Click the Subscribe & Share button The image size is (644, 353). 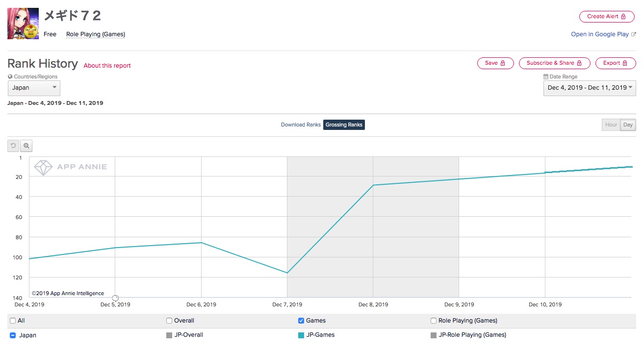tap(554, 63)
